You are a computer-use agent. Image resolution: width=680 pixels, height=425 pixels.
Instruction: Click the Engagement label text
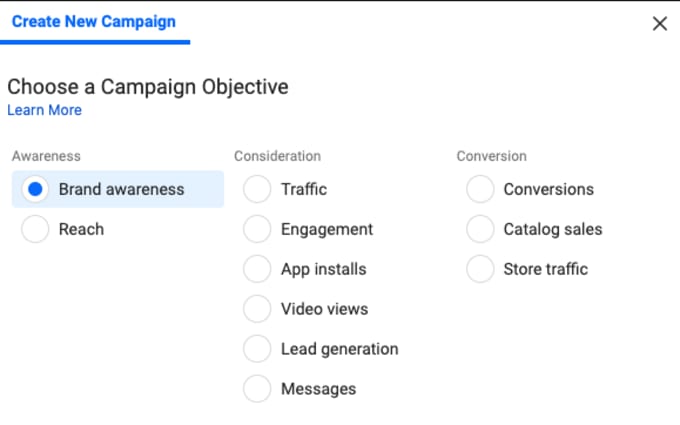coord(327,229)
